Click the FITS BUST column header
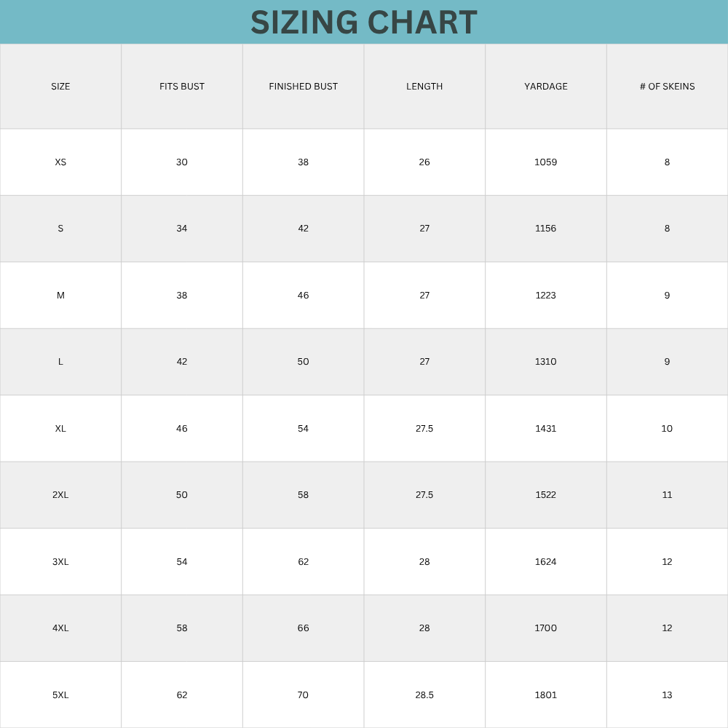The width and height of the screenshot is (728, 728). [182, 87]
